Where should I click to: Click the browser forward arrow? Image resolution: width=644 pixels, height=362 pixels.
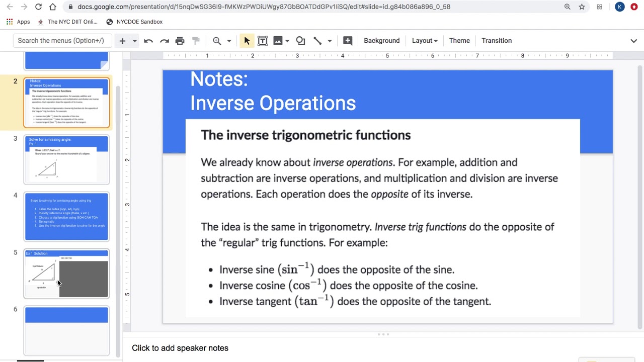[24, 7]
